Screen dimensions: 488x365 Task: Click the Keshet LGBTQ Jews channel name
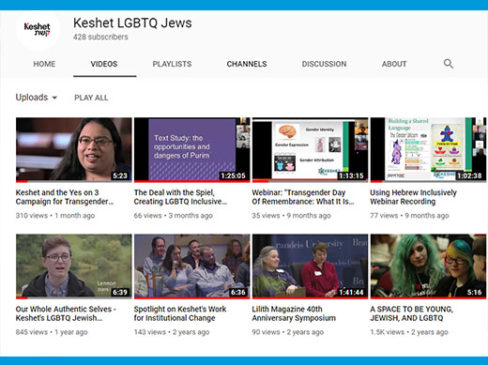133,23
